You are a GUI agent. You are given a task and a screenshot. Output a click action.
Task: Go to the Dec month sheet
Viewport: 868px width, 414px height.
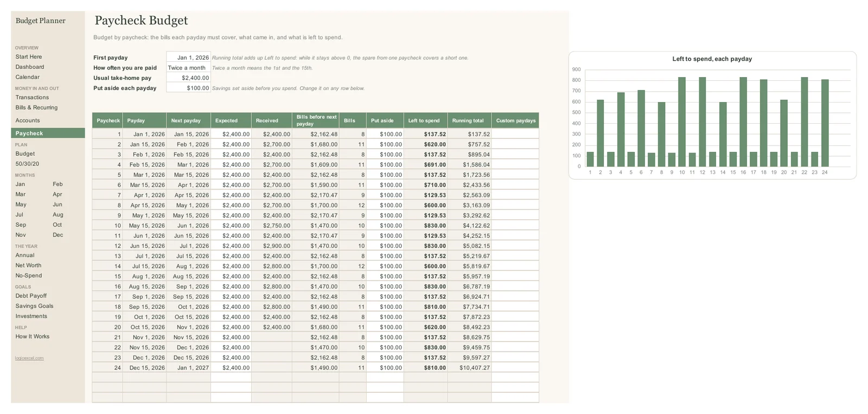point(58,235)
